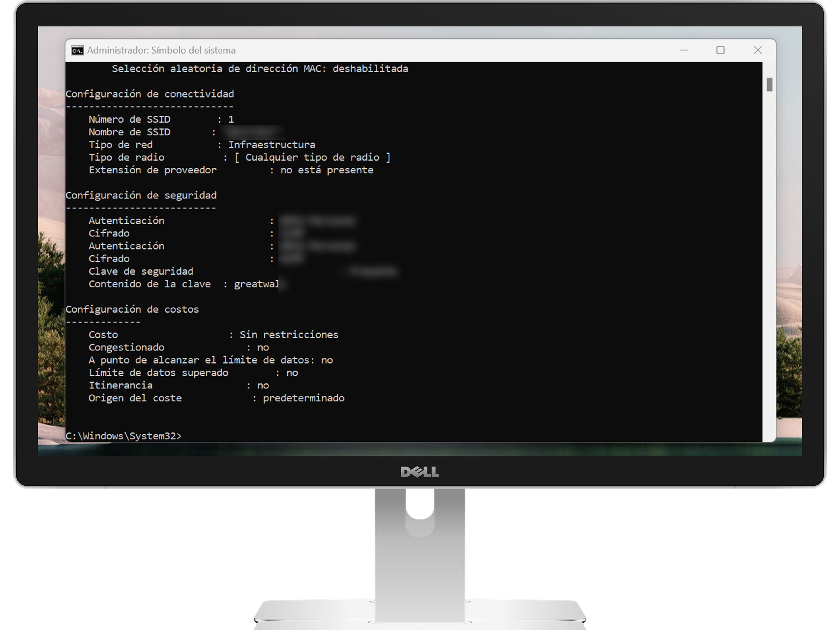Click the 'Configuración de costos' heading

click(132, 310)
